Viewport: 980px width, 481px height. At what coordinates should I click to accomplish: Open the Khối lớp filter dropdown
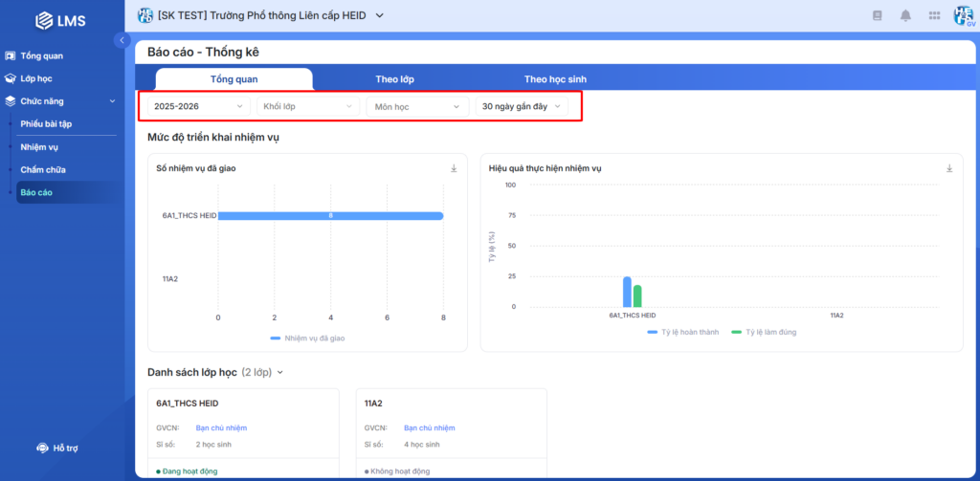307,106
